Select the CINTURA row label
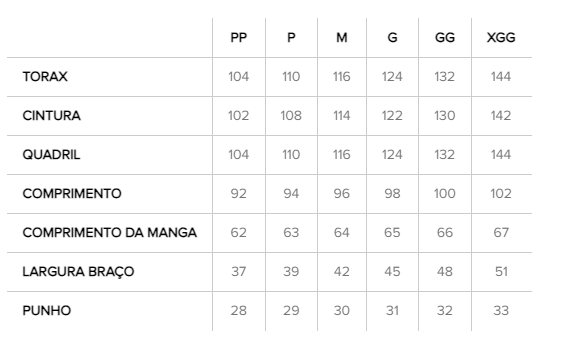This screenshot has height=363, width=572. pyautogui.click(x=51, y=116)
